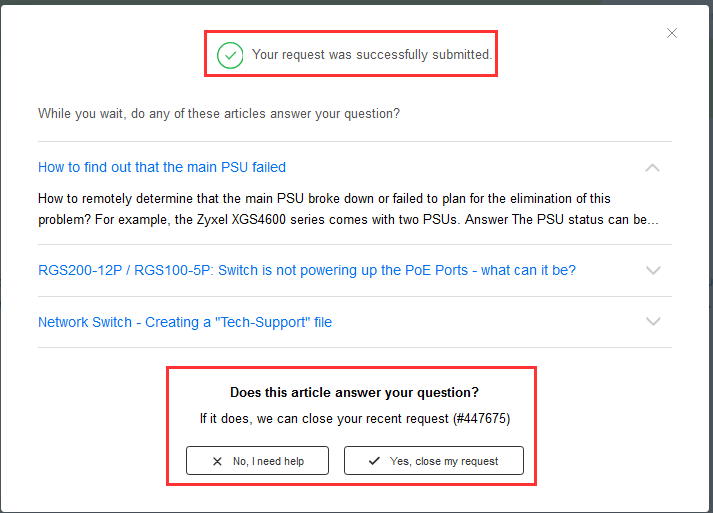Click the 'While you wait' prompt text
This screenshot has width=713, height=513.
[x=219, y=113]
